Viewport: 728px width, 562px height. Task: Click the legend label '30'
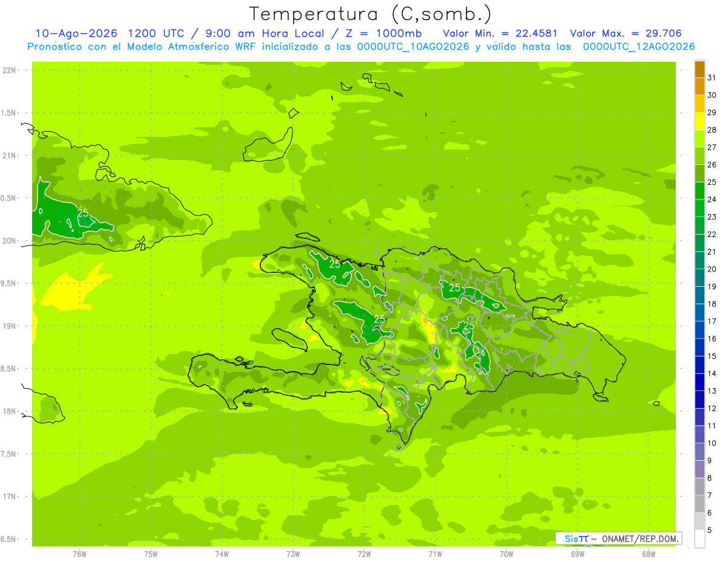pyautogui.click(x=712, y=95)
